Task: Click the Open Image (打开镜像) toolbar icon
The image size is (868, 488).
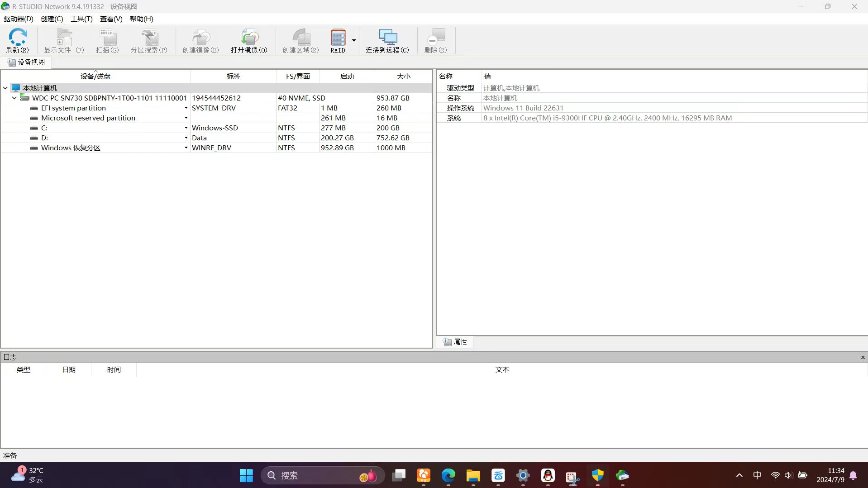Action: (249, 40)
